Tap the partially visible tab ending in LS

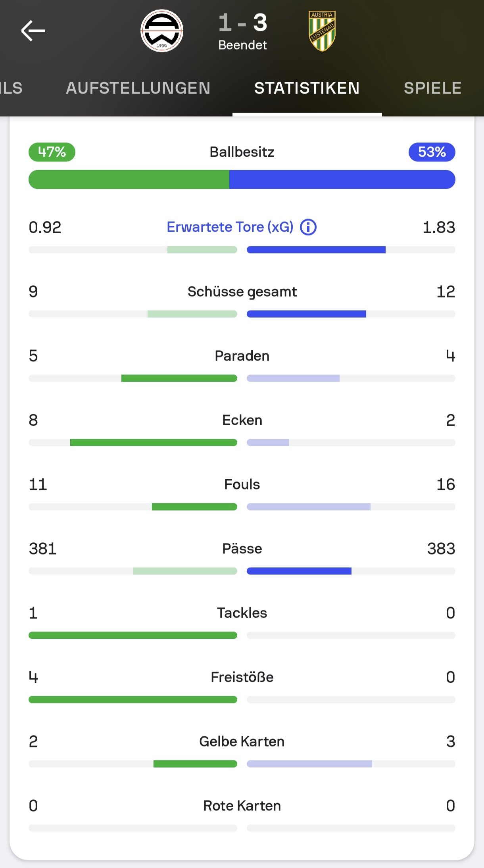11,88
